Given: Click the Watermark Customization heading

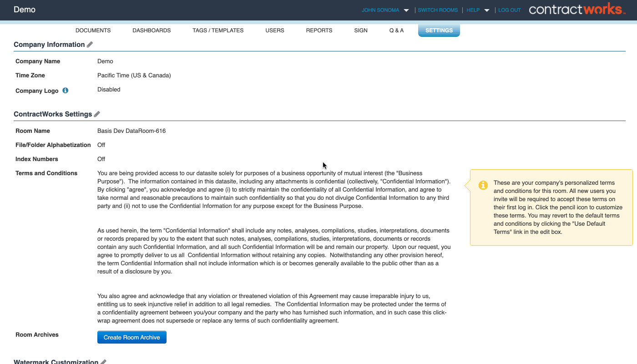Looking at the screenshot, I should 56,362.
